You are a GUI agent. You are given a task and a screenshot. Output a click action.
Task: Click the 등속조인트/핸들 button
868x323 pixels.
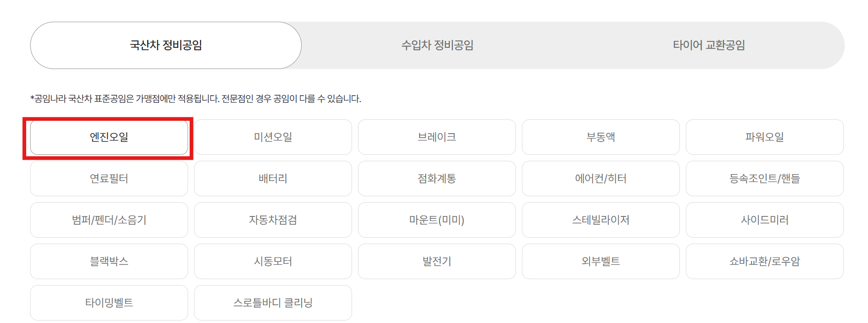tap(764, 179)
